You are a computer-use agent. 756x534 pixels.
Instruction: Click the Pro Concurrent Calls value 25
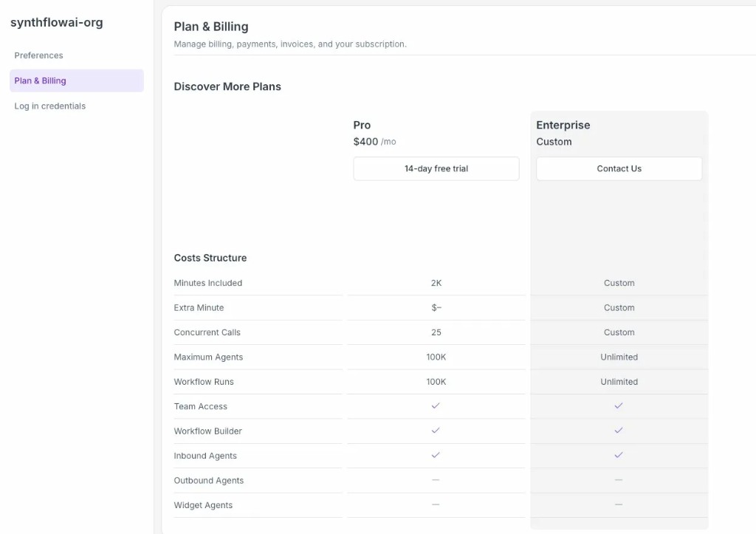tap(436, 332)
